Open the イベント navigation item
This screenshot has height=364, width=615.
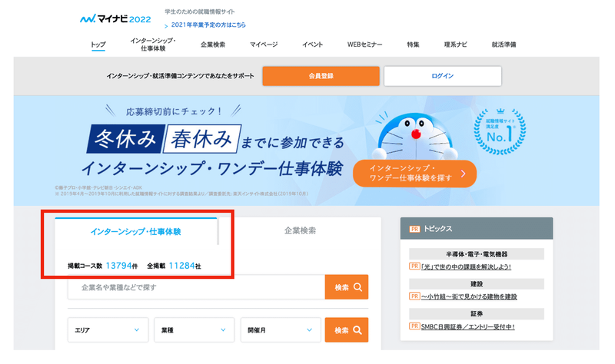(x=313, y=45)
